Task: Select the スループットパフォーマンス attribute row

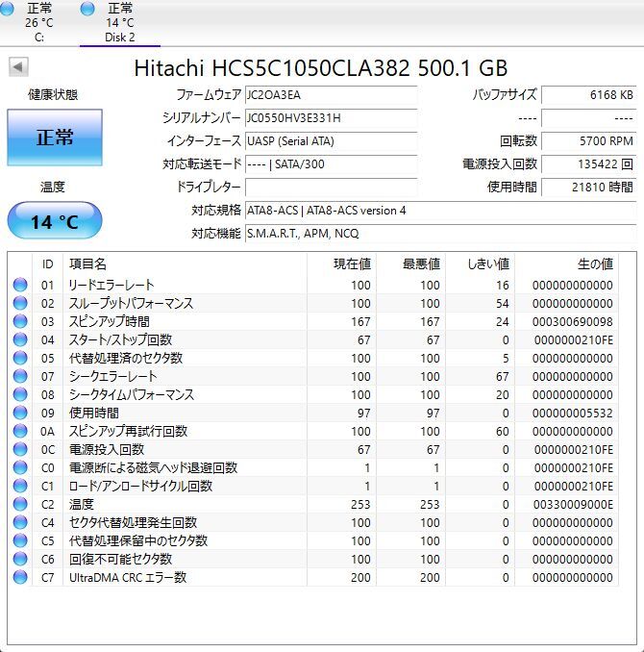Action: pos(312,303)
